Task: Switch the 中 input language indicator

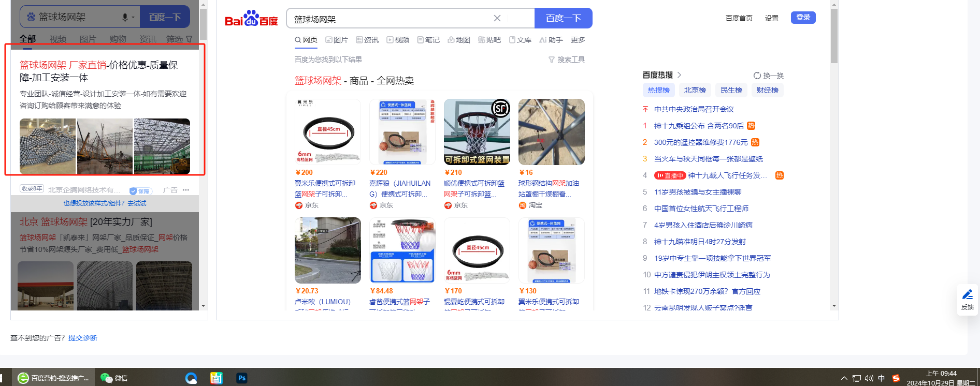Action: click(x=882, y=378)
